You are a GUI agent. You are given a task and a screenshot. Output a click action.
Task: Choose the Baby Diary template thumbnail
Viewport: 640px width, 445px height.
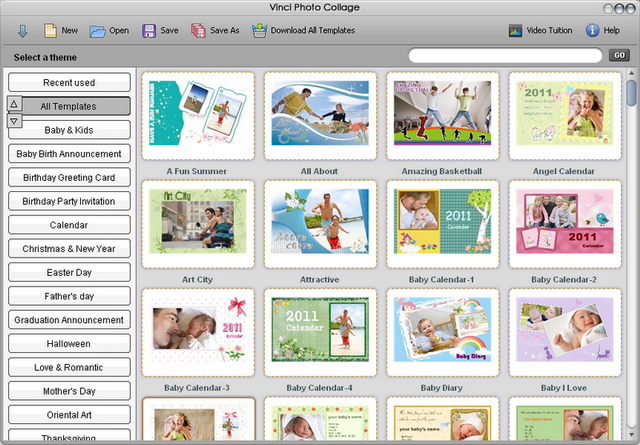443,332
